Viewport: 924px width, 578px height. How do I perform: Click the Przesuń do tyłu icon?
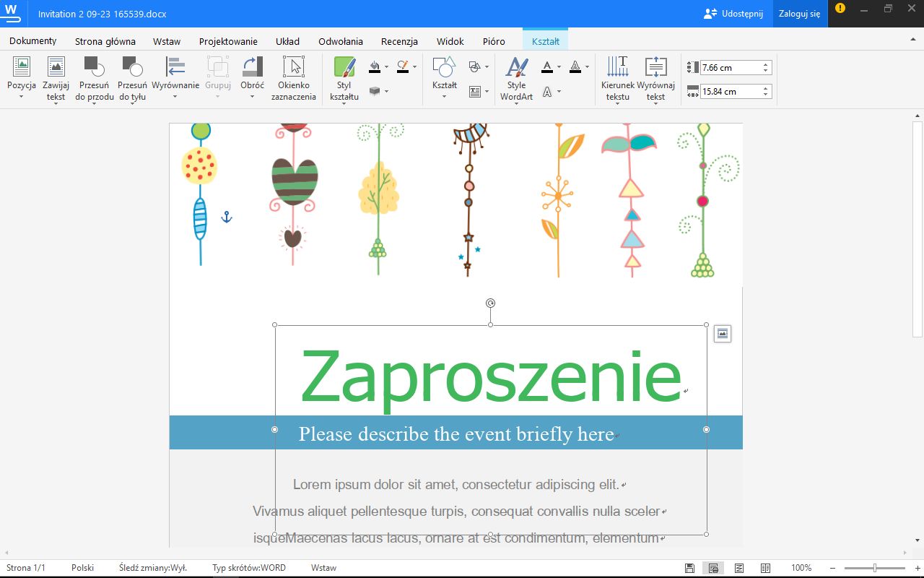(132, 67)
